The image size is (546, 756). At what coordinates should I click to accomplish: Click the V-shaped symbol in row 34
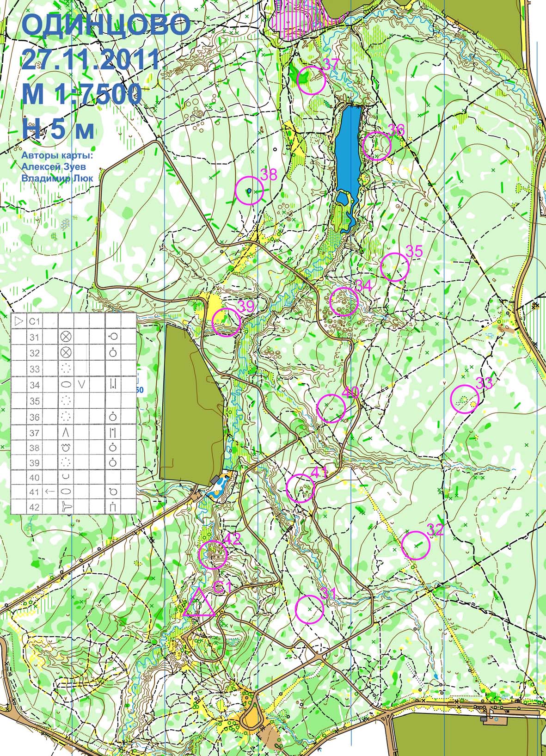(x=82, y=383)
